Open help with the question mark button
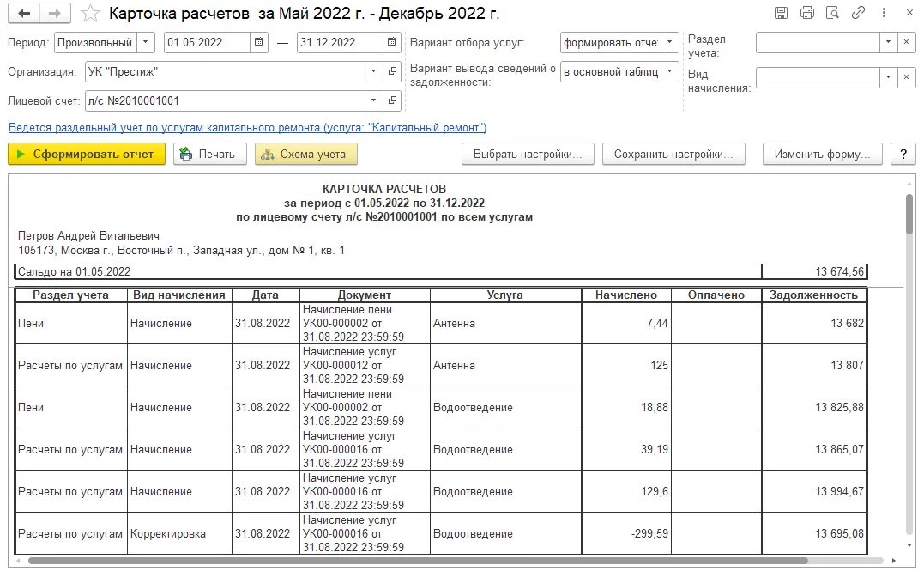This screenshot has width=924, height=571. (x=903, y=154)
